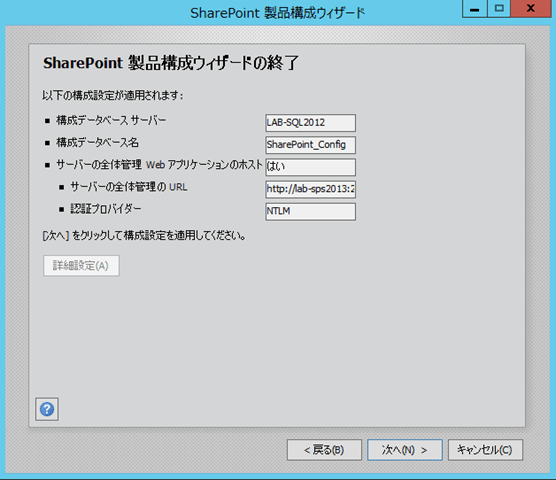Select the はい host value field
Viewport: 556px width, 480px height.
[x=310, y=167]
